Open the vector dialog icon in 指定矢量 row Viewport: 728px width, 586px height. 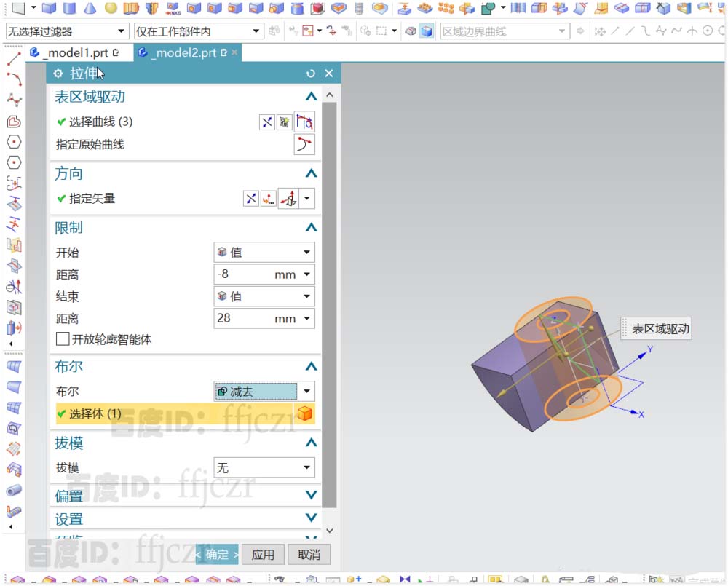(x=269, y=199)
